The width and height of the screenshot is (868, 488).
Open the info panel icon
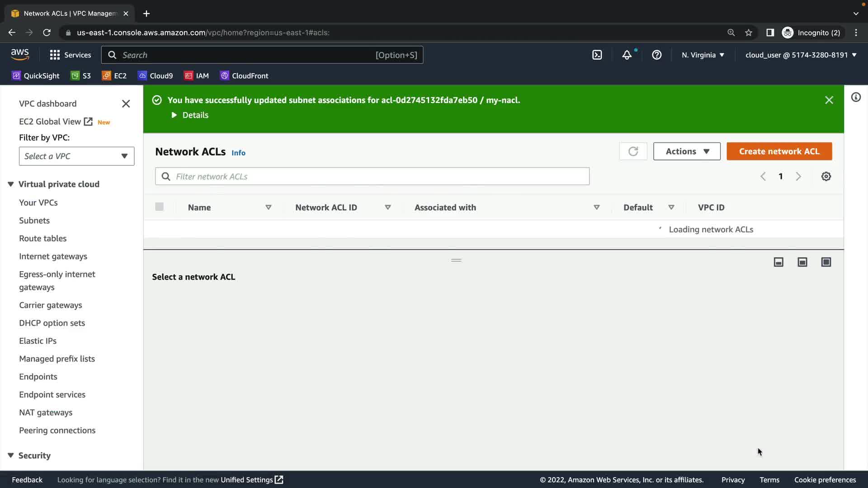click(856, 98)
